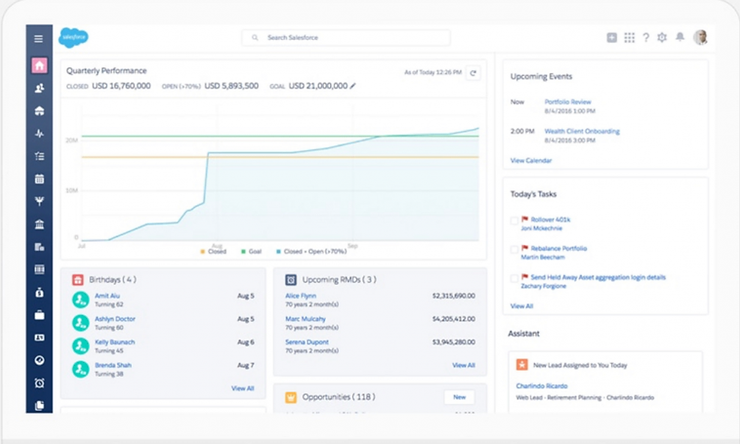This screenshot has width=740, height=444.
Task: Open Zachary Forgione contact link
Action: pyautogui.click(x=543, y=286)
